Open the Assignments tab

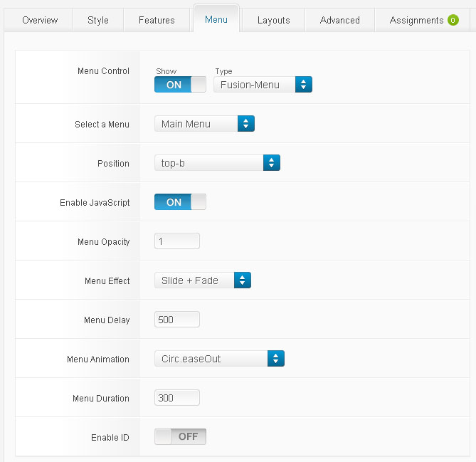point(416,20)
